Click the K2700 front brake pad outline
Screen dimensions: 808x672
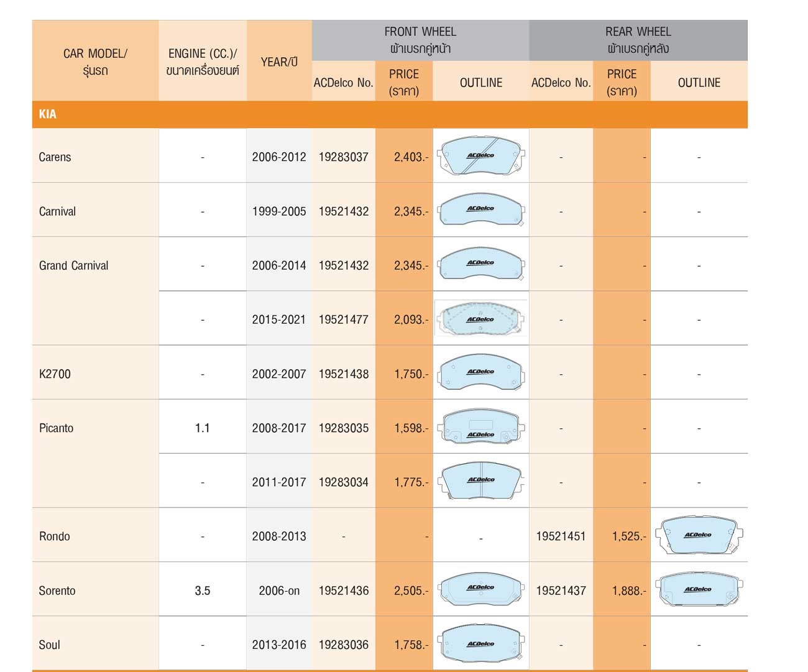tap(481, 373)
